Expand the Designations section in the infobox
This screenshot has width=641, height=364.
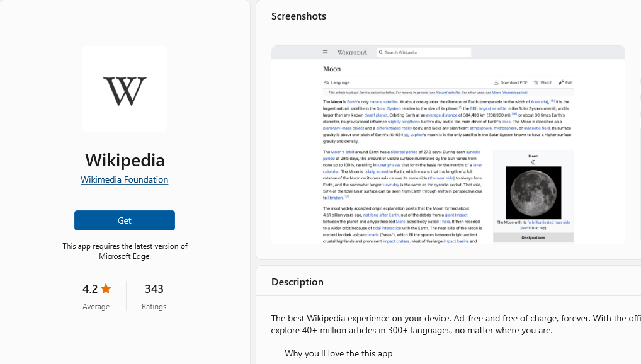(533, 237)
